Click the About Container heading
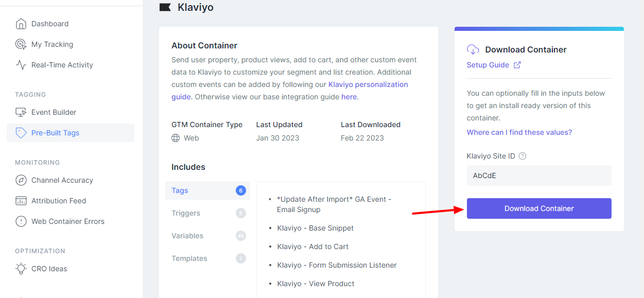 click(204, 45)
